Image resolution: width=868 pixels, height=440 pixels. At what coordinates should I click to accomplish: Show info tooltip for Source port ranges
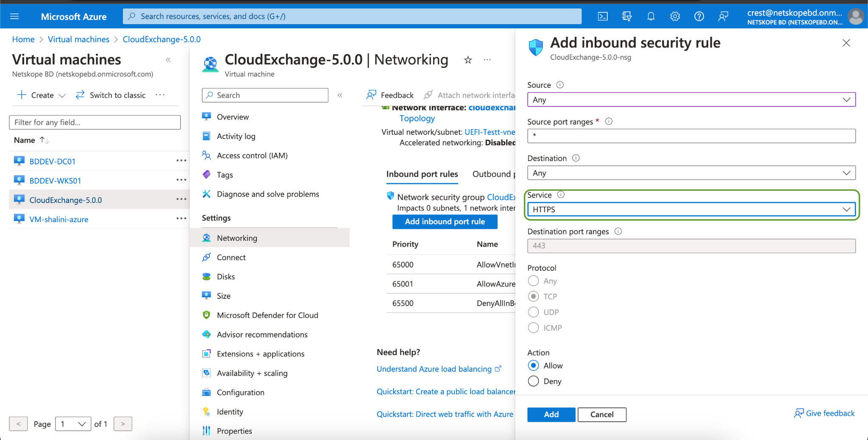click(x=609, y=121)
